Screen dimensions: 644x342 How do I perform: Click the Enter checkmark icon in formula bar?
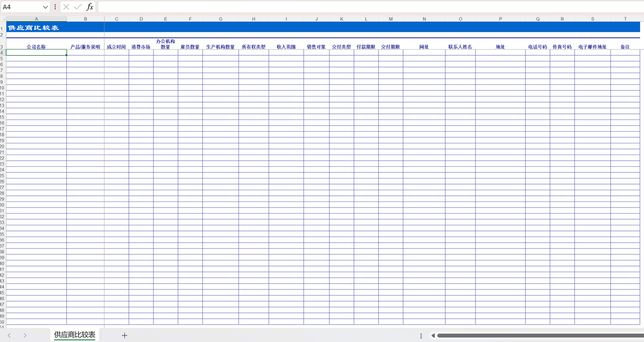(x=78, y=7)
